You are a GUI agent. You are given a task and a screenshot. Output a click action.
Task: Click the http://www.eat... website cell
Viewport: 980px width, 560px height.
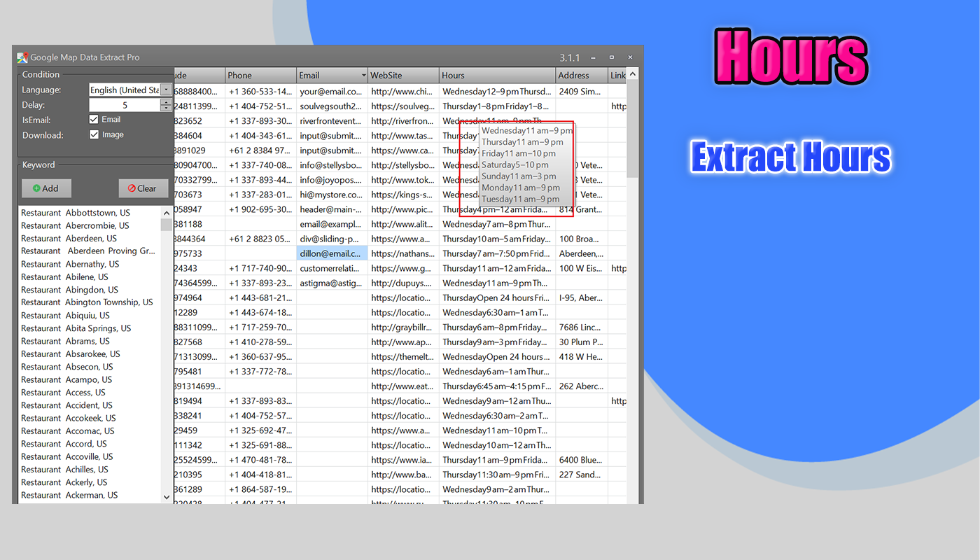pyautogui.click(x=403, y=386)
